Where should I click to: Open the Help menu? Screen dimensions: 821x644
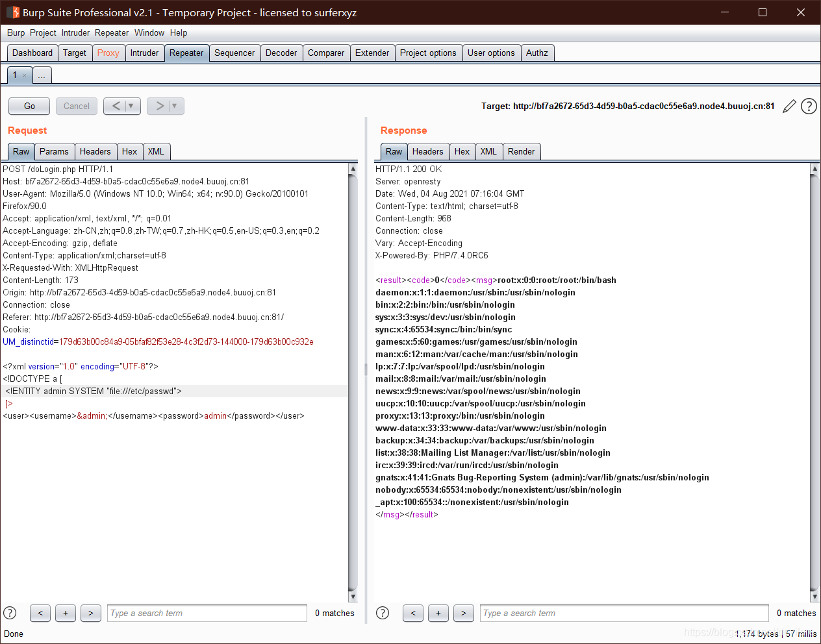179,32
